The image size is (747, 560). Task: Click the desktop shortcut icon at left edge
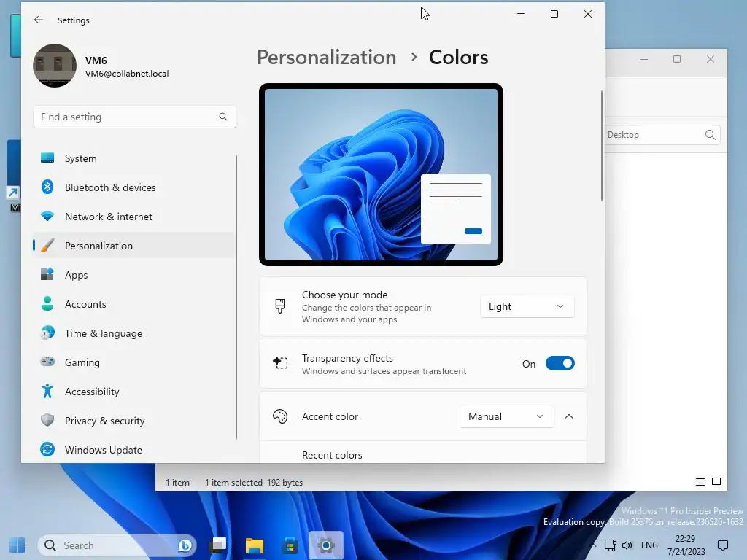pos(13,175)
